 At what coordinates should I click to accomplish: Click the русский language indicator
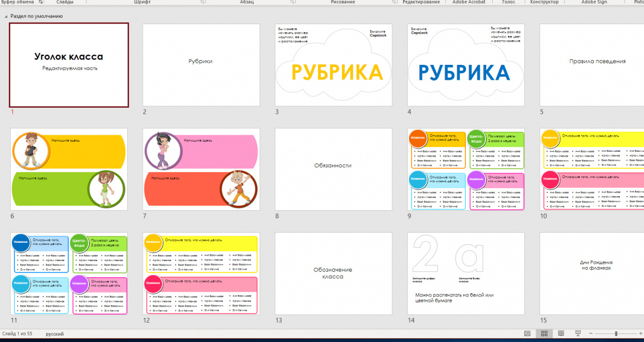coord(55,334)
